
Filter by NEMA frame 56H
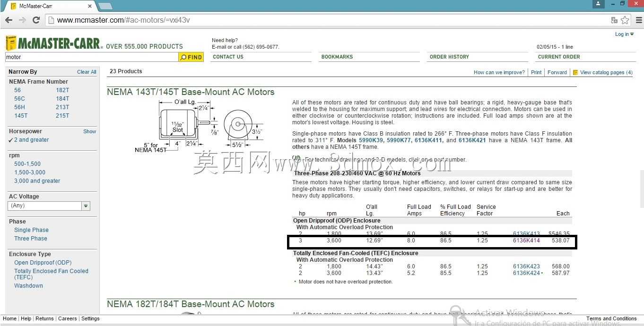pyautogui.click(x=19, y=107)
